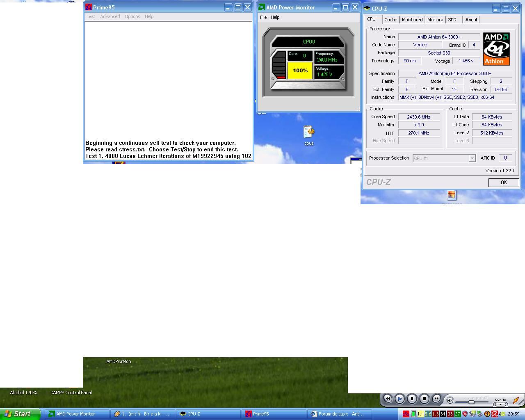The width and height of the screenshot is (525, 420).
Task: Click the Prime95 title bar icon
Action: tap(88, 7)
